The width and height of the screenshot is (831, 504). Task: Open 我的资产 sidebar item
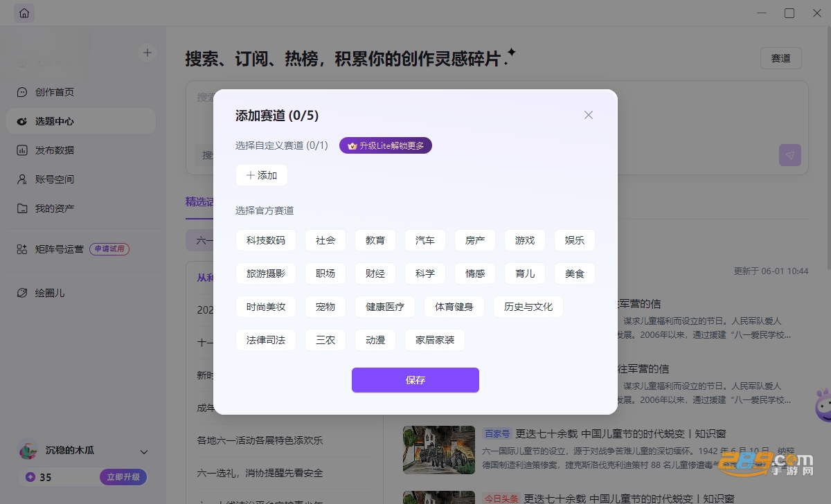coord(81,208)
